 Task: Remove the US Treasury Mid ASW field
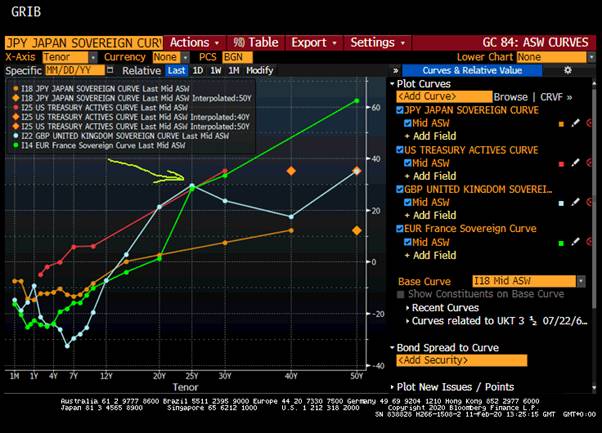pos(589,163)
